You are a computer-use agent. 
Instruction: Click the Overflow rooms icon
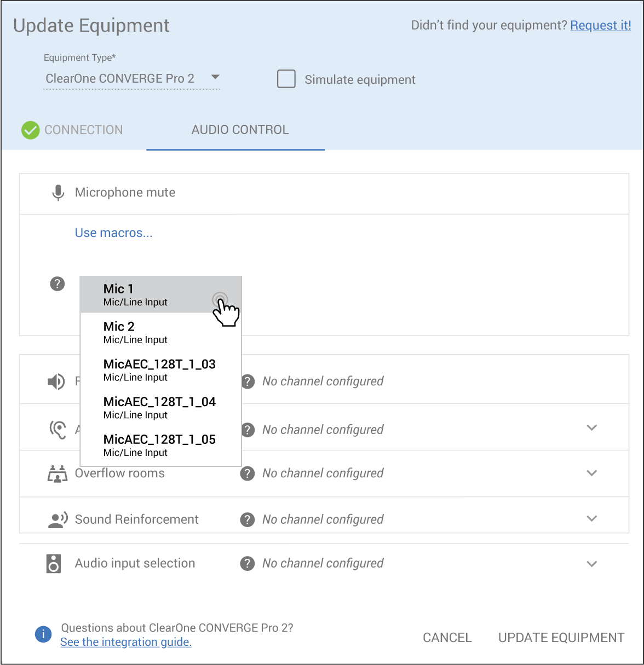point(58,473)
